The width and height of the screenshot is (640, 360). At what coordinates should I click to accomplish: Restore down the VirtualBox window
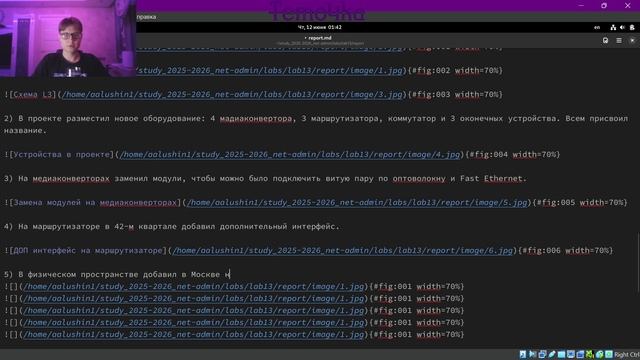coord(604,5)
